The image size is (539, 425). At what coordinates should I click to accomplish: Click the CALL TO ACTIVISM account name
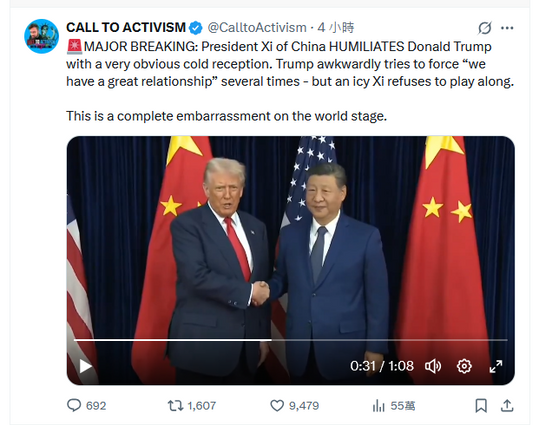click(x=126, y=28)
